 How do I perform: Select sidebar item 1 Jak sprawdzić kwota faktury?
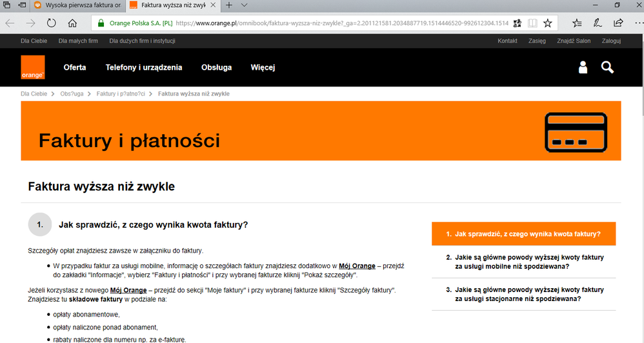coord(524,234)
